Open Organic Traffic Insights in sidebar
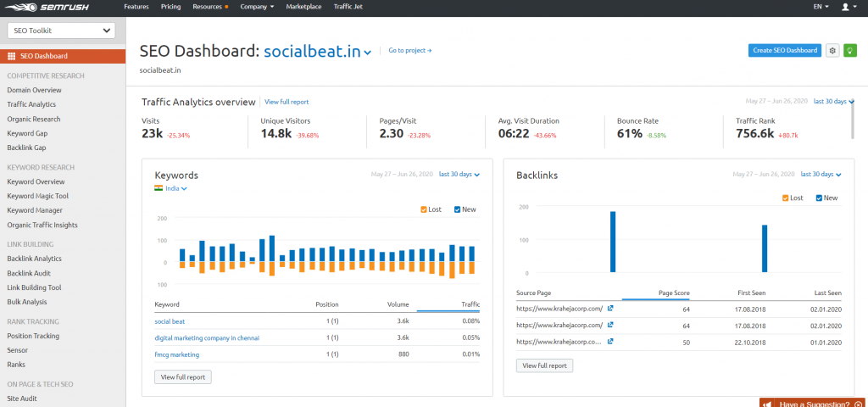 [x=42, y=225]
